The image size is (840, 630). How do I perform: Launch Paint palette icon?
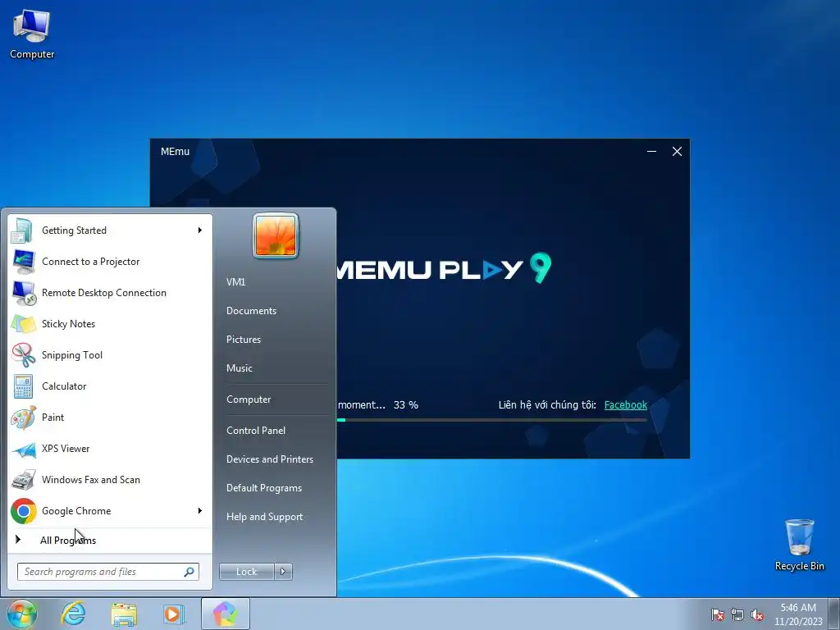pos(24,418)
